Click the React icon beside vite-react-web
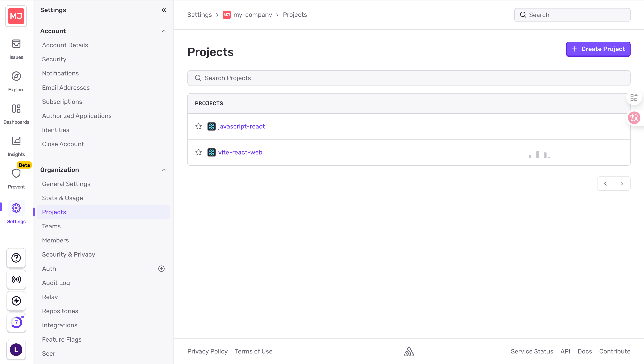 tap(212, 152)
